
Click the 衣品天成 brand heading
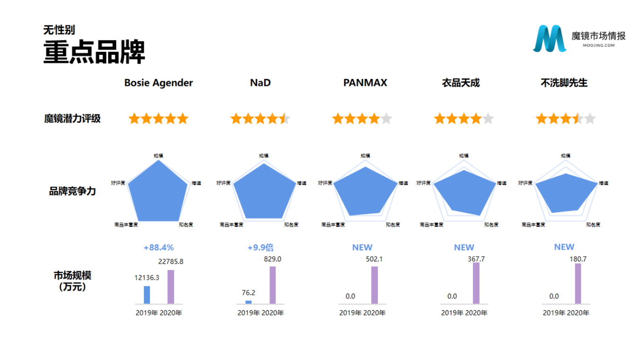tap(461, 83)
